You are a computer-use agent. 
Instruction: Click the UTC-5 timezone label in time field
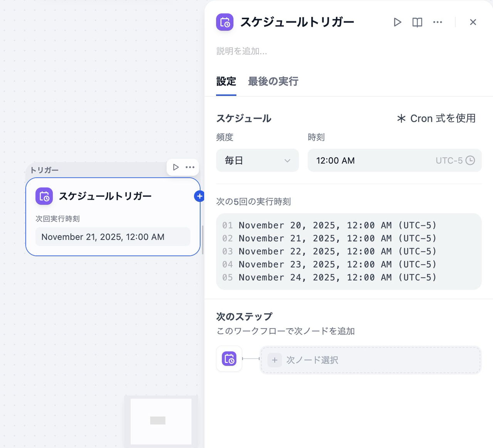point(449,160)
